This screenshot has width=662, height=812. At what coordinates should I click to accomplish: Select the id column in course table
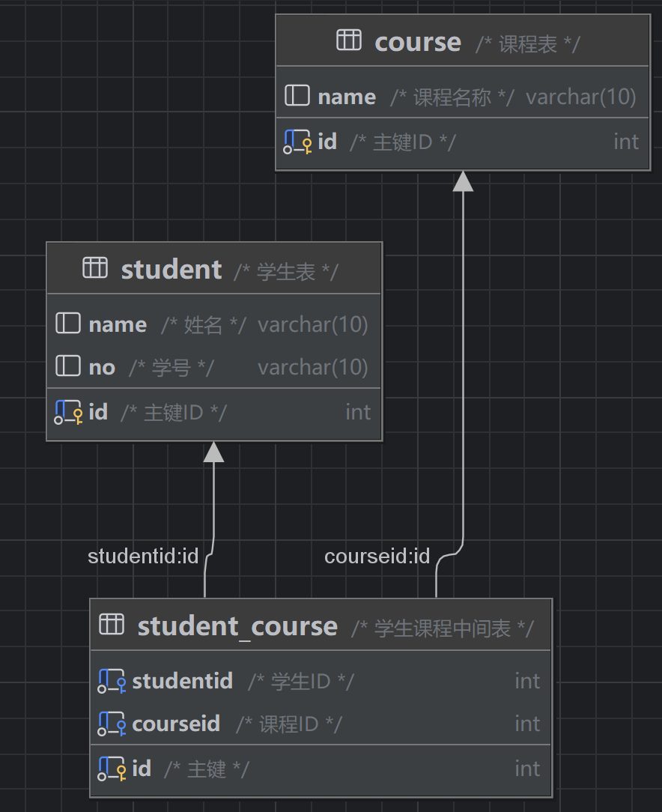(x=463, y=142)
